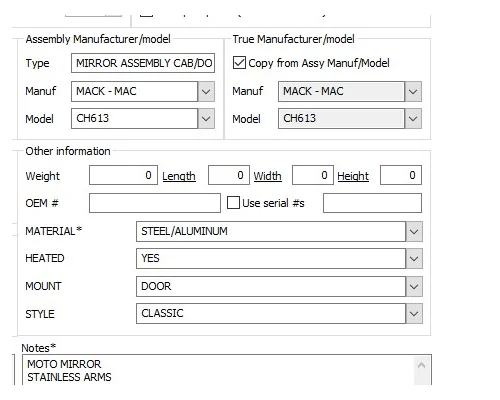Open the True Model dropdown arrow

[413, 119]
